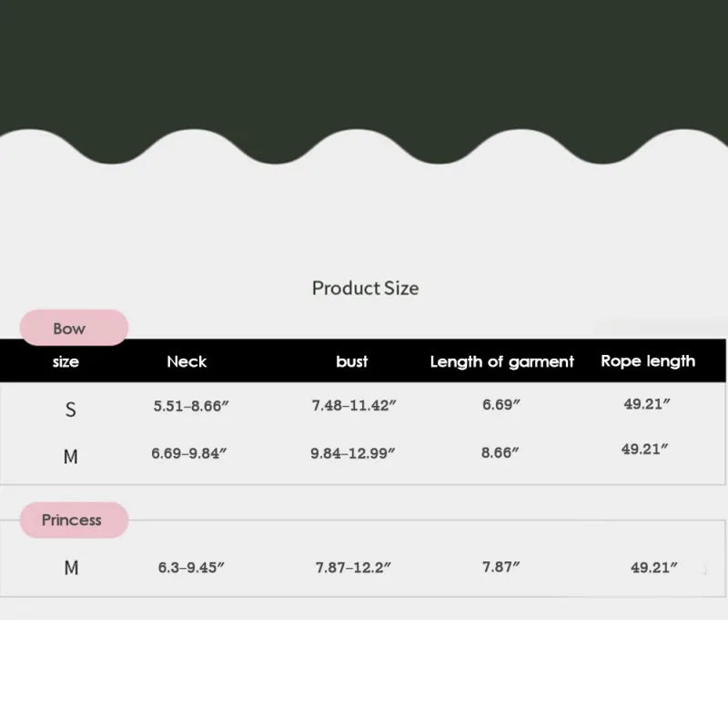Image resolution: width=728 pixels, height=728 pixels.
Task: Click the pink Bow label
Action: 70,329
